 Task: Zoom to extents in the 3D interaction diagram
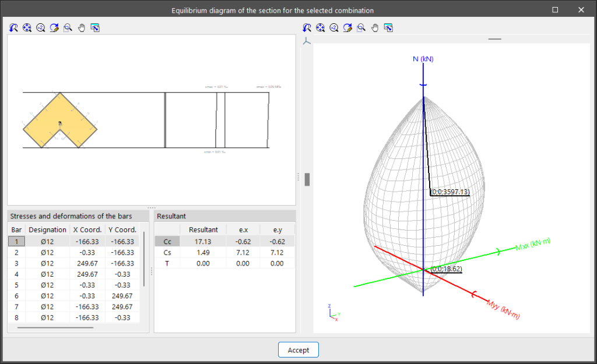click(x=320, y=27)
